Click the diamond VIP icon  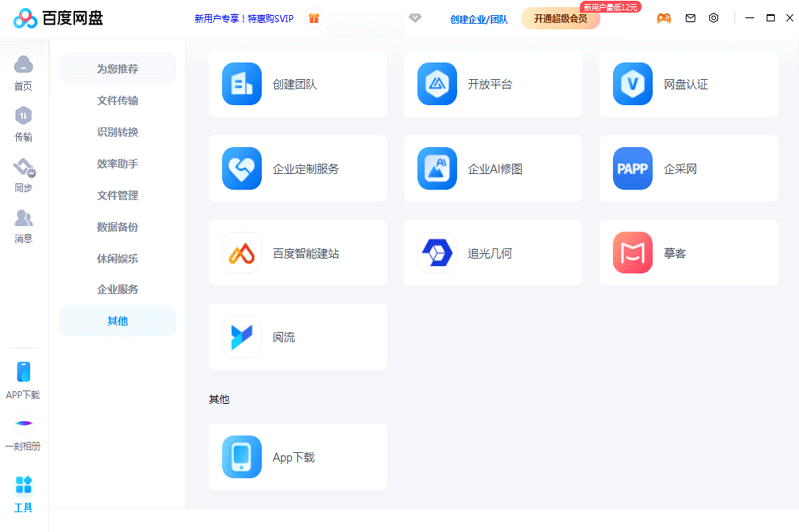[415, 18]
